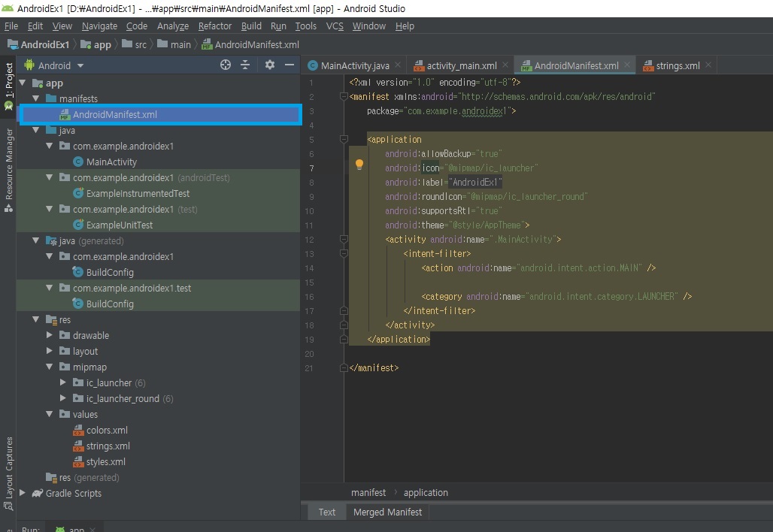The image size is (773, 532).
Task: Close the strings.xml tab
Action: (x=708, y=65)
